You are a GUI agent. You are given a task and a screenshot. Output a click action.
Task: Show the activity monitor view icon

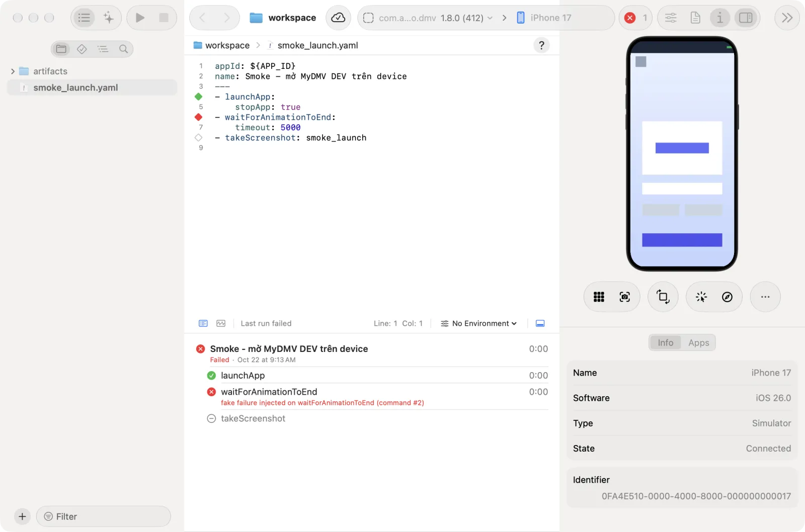pyautogui.click(x=221, y=323)
